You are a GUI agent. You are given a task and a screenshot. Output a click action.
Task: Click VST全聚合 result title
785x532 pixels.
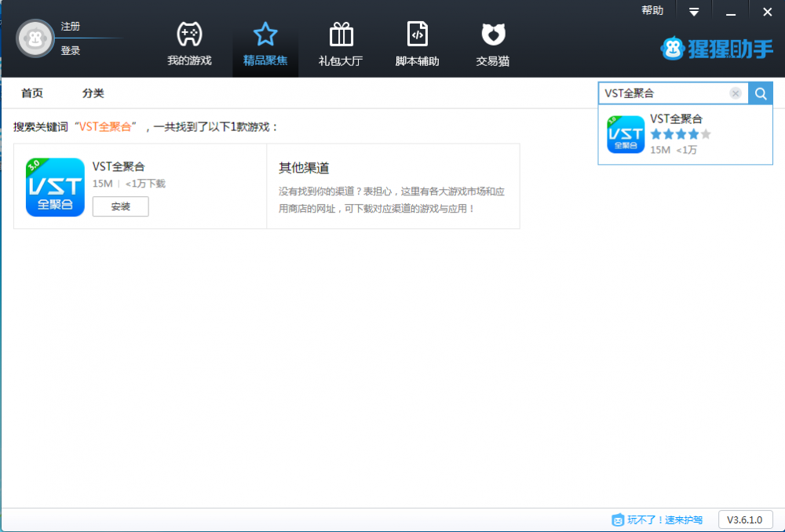click(119, 166)
